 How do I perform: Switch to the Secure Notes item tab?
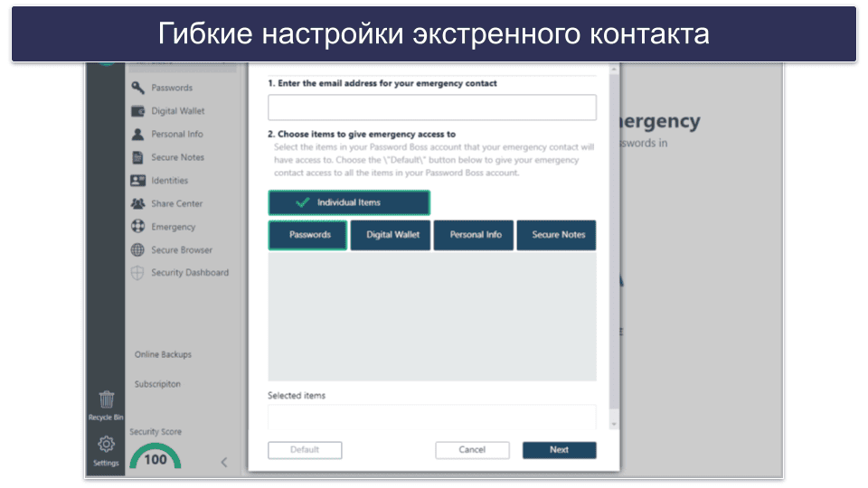[x=556, y=235]
